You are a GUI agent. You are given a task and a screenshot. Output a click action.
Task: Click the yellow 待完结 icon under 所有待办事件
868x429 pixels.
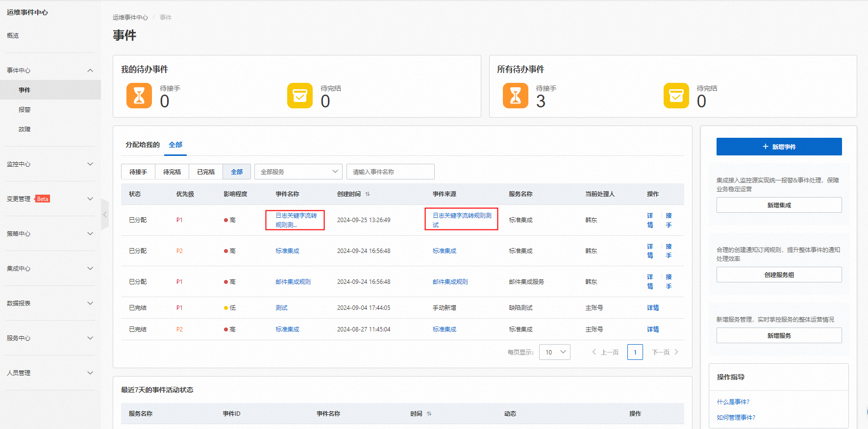(676, 96)
